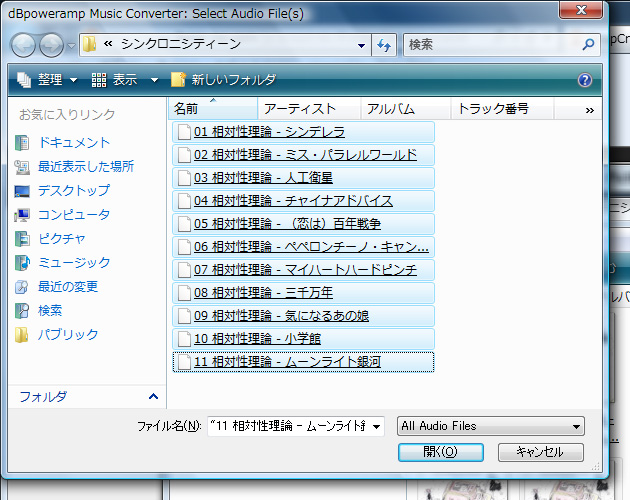Select file 10 相対性理論 - 小学館
This screenshot has height=500, width=630.
click(303, 339)
